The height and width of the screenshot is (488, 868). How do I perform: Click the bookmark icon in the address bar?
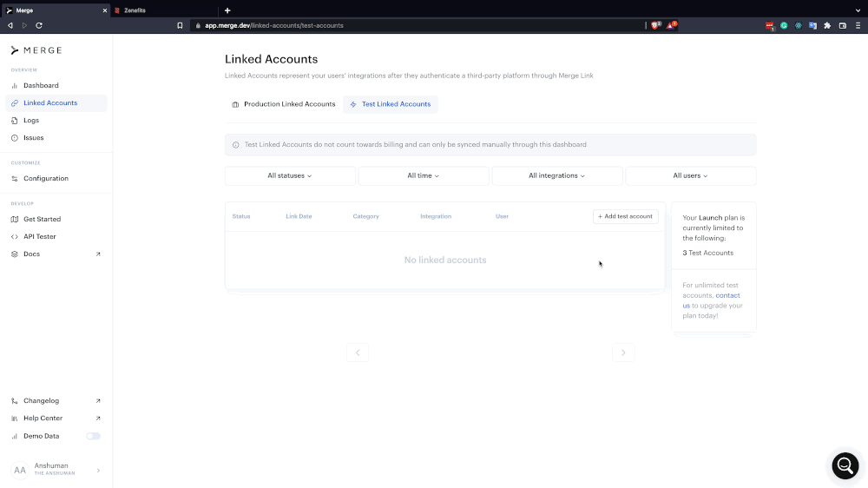pos(180,25)
